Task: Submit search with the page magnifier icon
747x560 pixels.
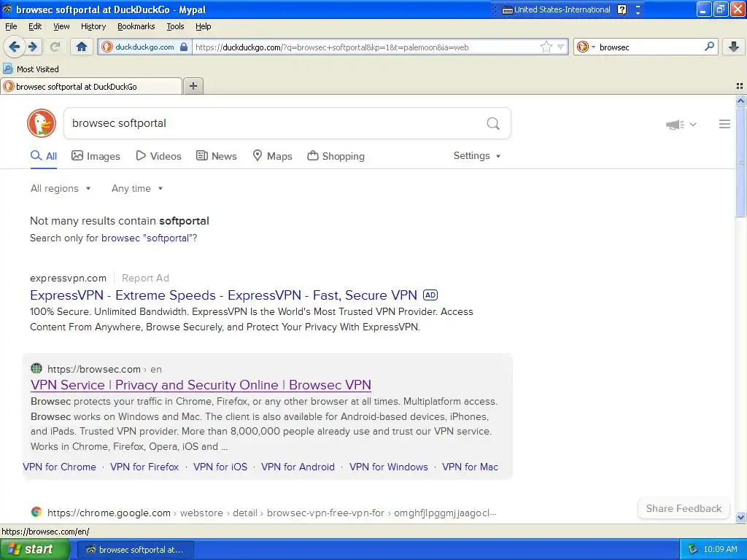Action: [x=493, y=124]
